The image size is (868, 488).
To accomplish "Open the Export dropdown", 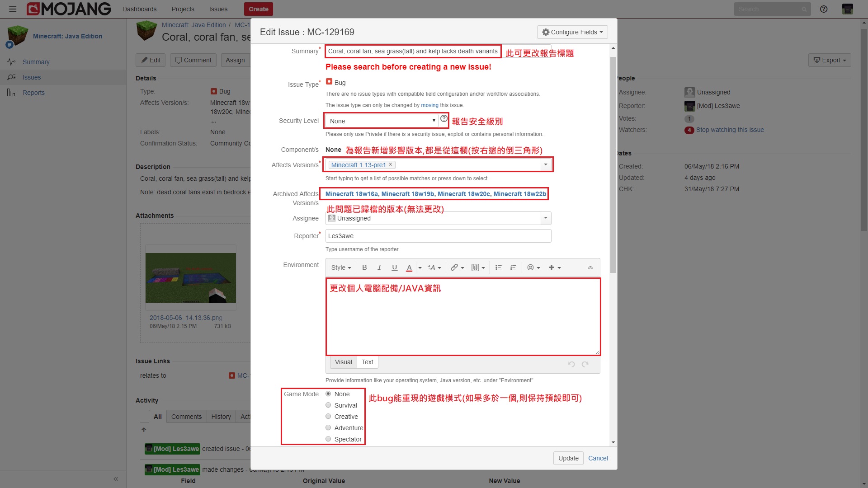I will [x=830, y=60].
